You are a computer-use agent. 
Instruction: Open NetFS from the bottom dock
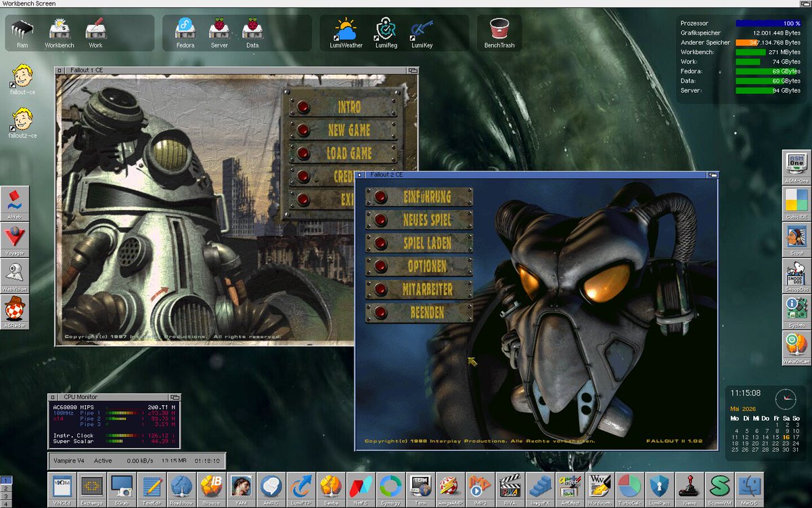pyautogui.click(x=360, y=490)
